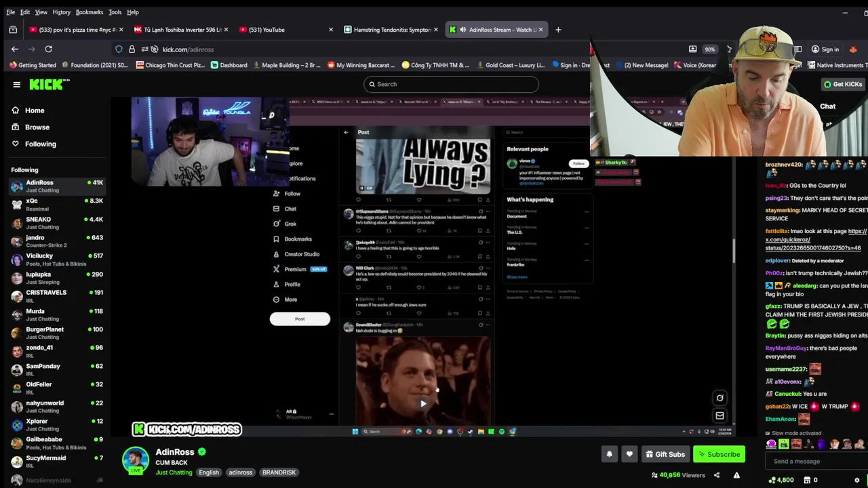The height and width of the screenshot is (488, 868).
Task: Click the Just Chatting category link
Action: click(x=174, y=472)
